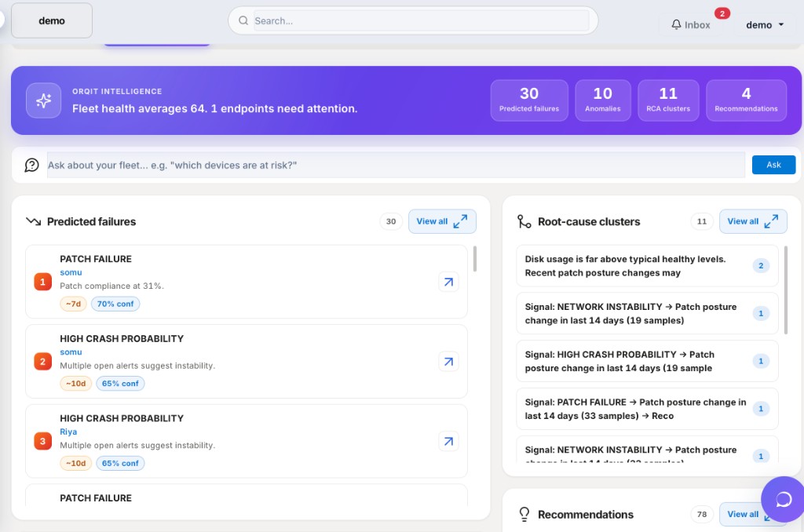Click the red priority 1 badge
The width and height of the screenshot is (804, 532).
coord(42,282)
